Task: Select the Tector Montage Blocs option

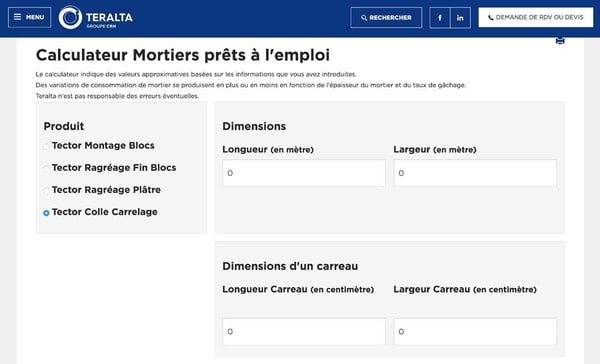Action: [46, 146]
